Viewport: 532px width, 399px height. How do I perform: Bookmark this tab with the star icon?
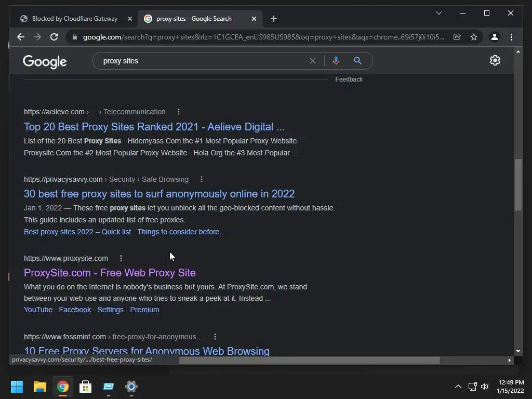[x=474, y=37]
